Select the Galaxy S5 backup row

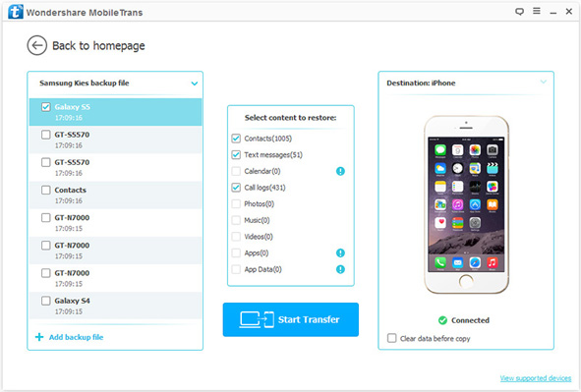[x=115, y=112]
